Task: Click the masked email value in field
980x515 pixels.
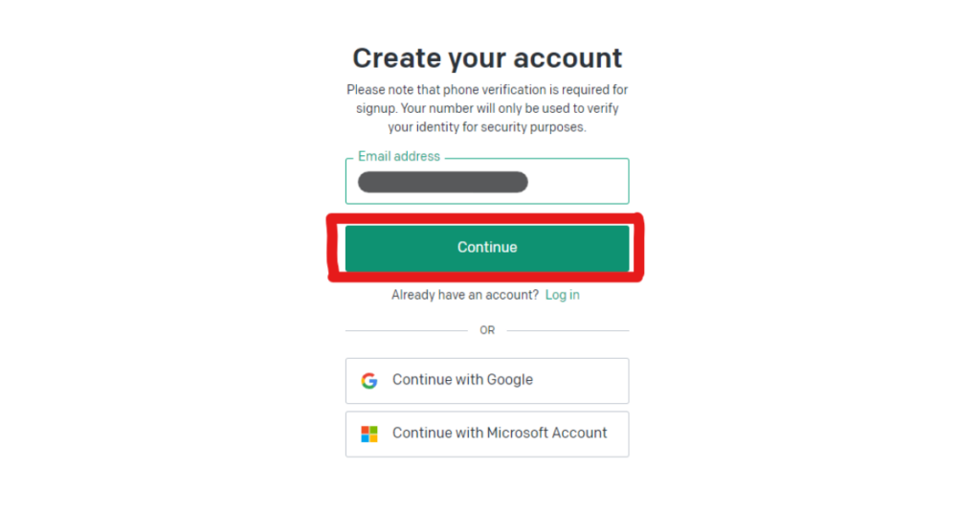Action: point(442,182)
